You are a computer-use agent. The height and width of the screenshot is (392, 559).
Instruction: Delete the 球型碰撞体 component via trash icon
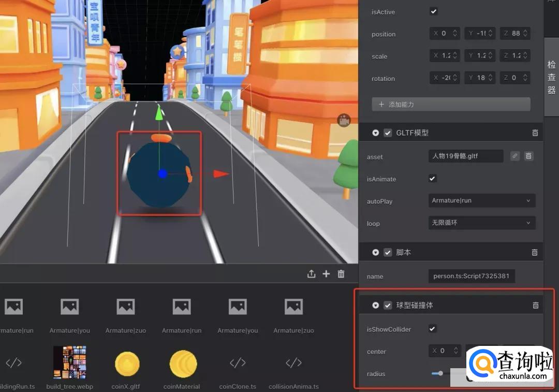535,306
